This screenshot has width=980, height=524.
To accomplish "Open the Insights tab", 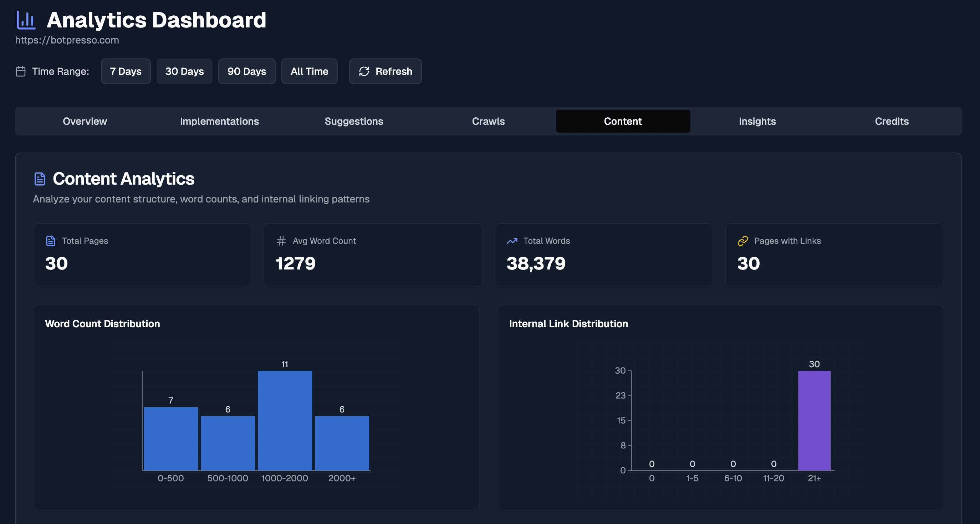I will pyautogui.click(x=757, y=121).
